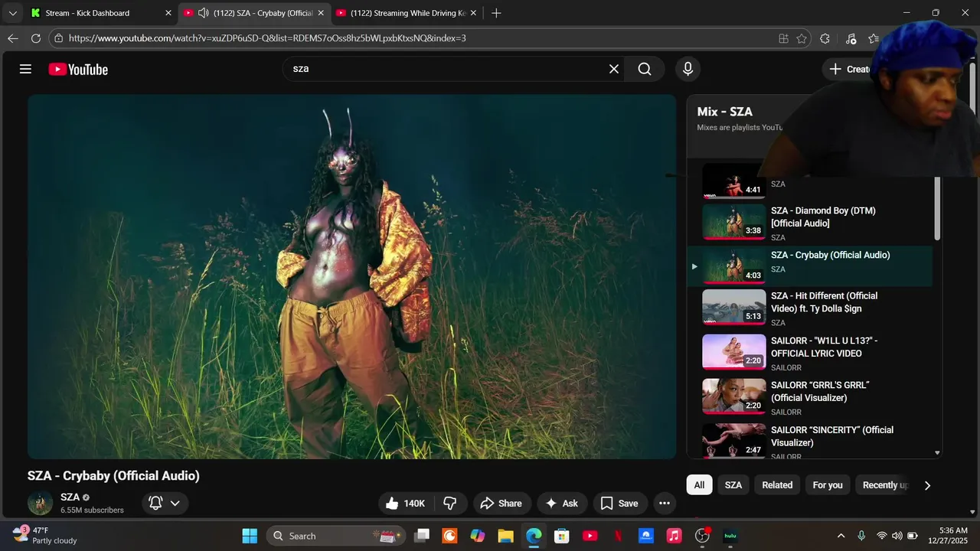Click the playlist panel scrollbar thumb
This screenshot has width=980, height=551.
coord(937,207)
